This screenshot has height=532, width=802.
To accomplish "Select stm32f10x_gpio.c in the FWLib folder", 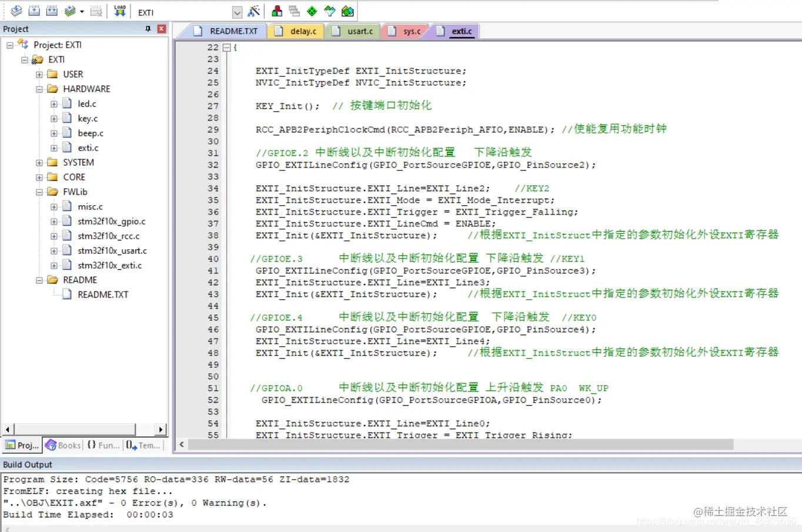I will [112, 222].
